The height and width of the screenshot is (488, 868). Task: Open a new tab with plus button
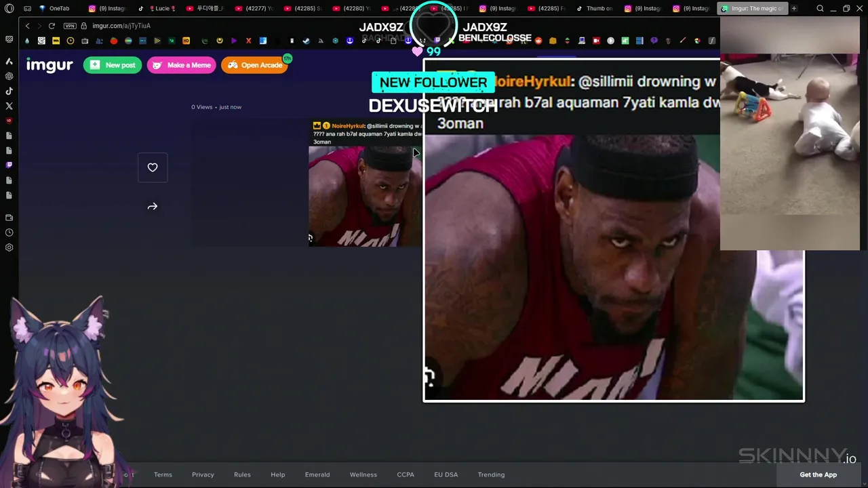793,8
